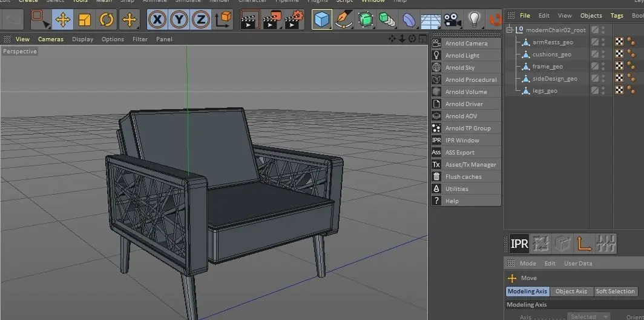The image size is (644, 320).
Task: Open the viewport Display menu
Action: (82, 39)
